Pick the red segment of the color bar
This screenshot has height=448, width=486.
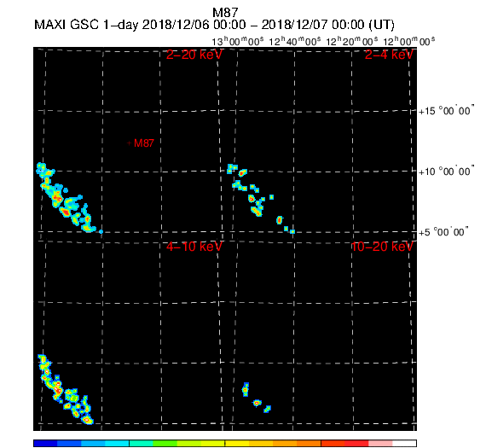click(356, 443)
